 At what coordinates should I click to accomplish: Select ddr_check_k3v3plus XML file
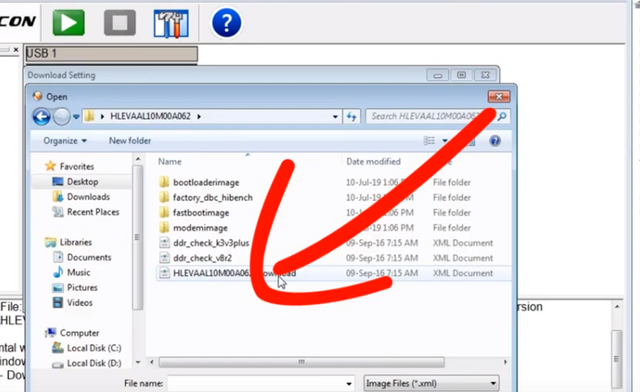pos(211,243)
